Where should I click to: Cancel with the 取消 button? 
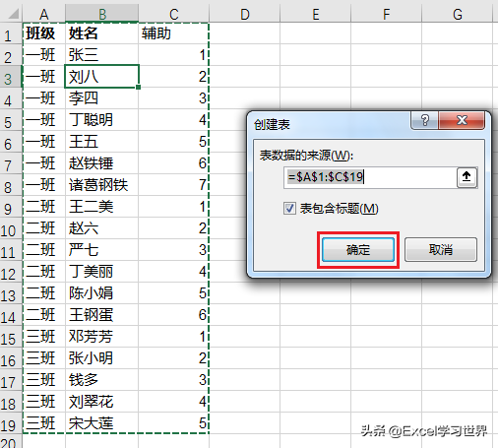pos(441,250)
